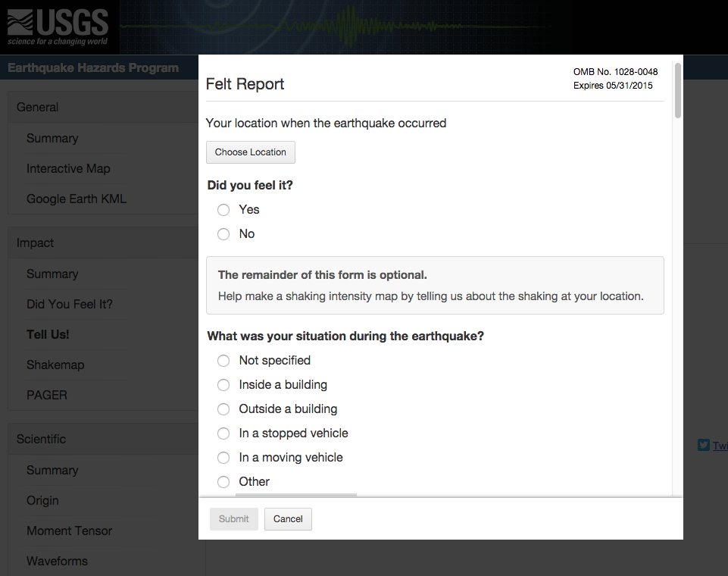Cancel the Felt Report dialog
This screenshot has height=576, width=728.
click(288, 519)
